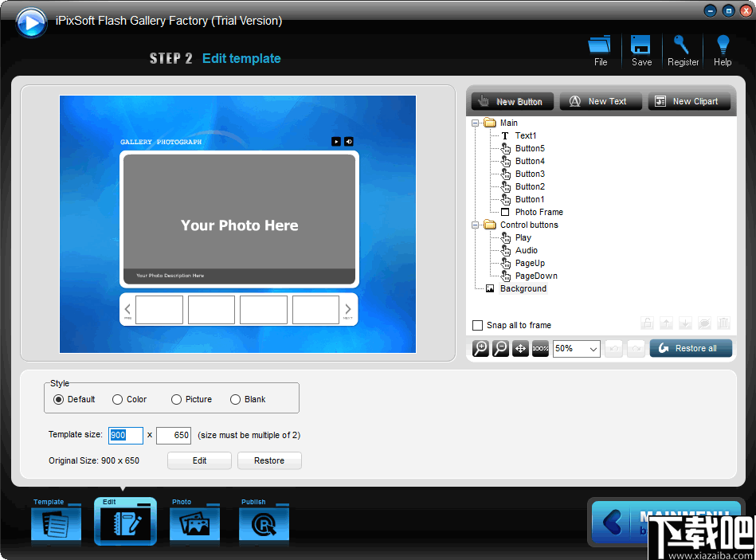The height and width of the screenshot is (560, 756).
Task: Click the Restore all button
Action: [x=691, y=348]
